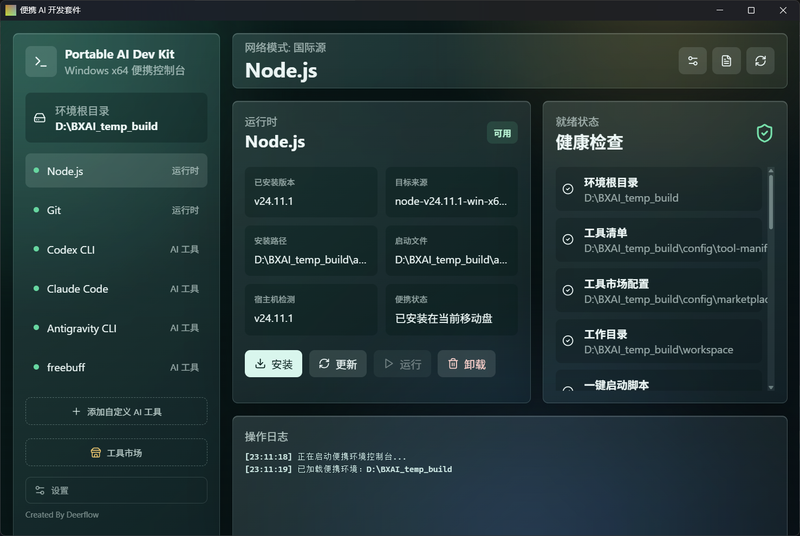Select Claude Code in the sidebar
800x536 pixels.
pos(116,289)
